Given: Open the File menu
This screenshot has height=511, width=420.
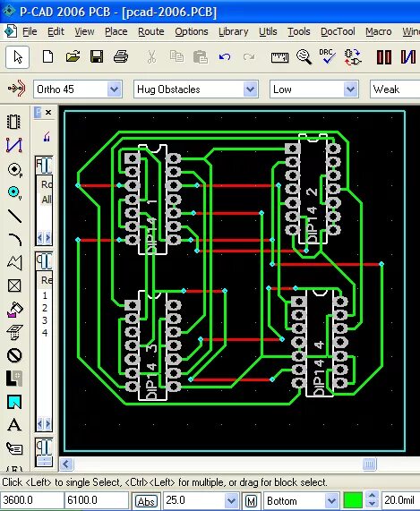Looking at the screenshot, I should [30, 31].
